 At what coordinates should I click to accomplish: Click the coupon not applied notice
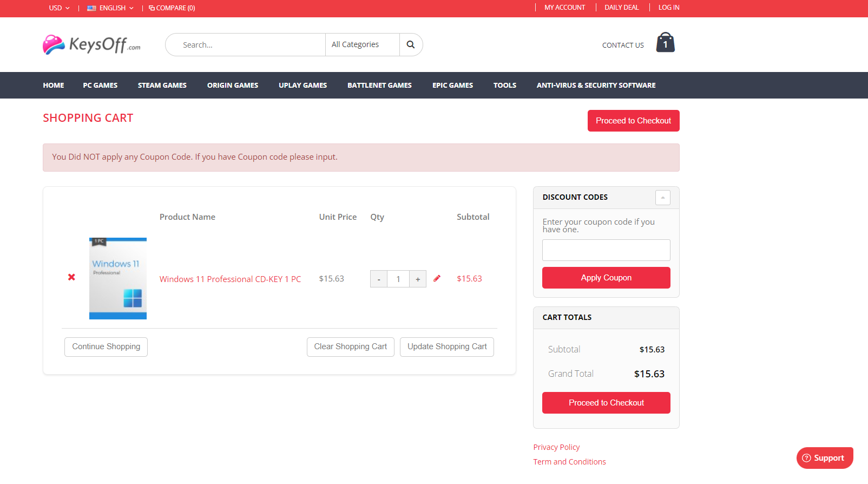click(361, 158)
